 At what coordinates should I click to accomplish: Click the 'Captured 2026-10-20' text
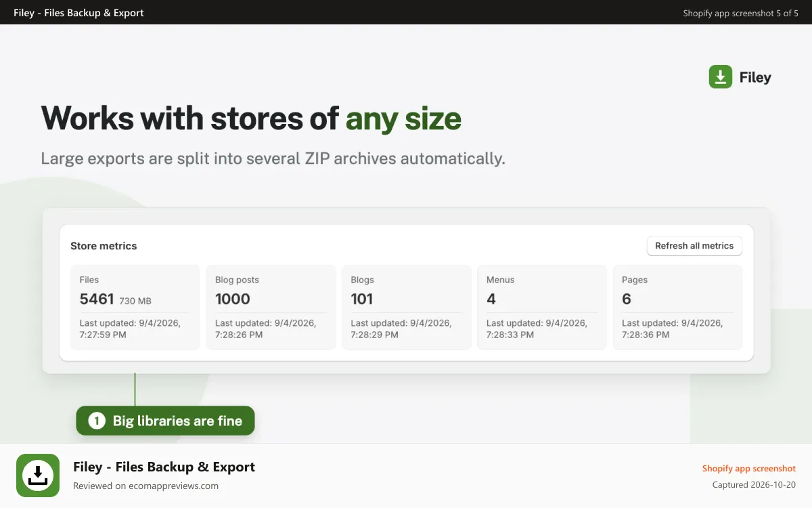(754, 485)
